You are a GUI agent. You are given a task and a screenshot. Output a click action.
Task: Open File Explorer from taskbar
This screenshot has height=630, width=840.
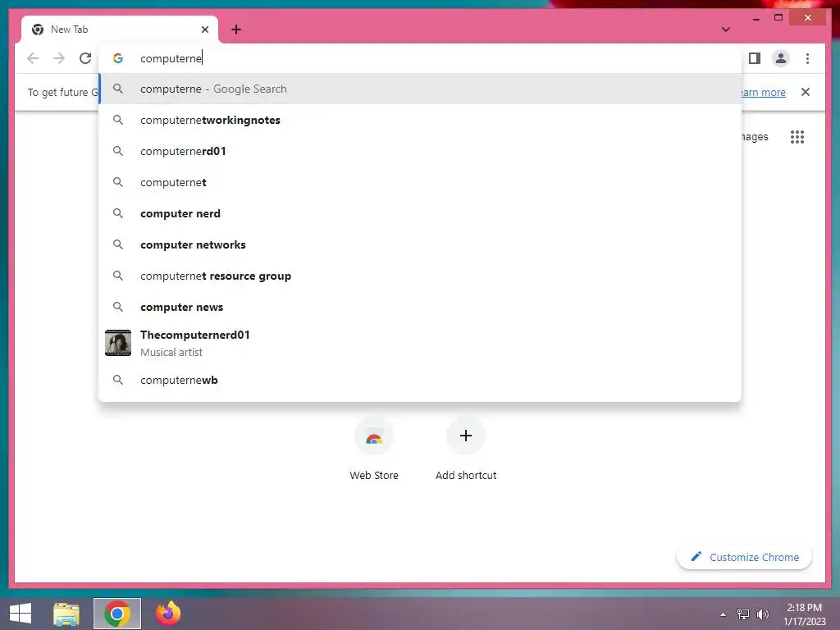coord(66,614)
